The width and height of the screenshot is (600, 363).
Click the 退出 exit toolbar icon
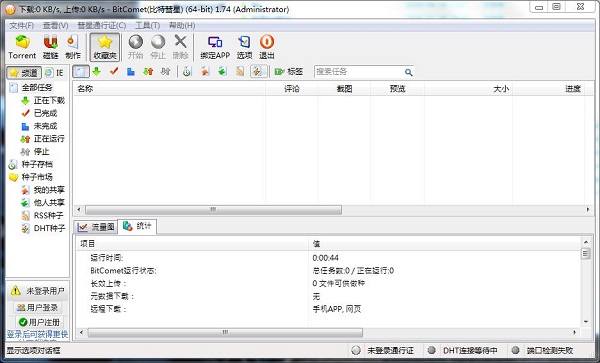click(267, 47)
